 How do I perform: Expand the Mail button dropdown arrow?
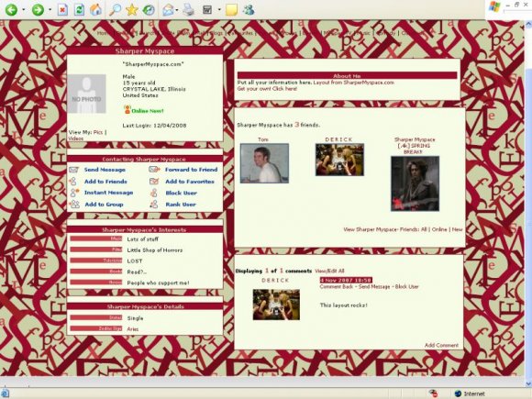[177, 10]
